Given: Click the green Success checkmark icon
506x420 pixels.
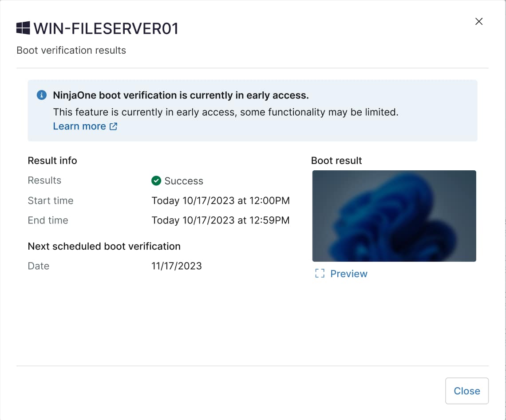Looking at the screenshot, I should (156, 181).
